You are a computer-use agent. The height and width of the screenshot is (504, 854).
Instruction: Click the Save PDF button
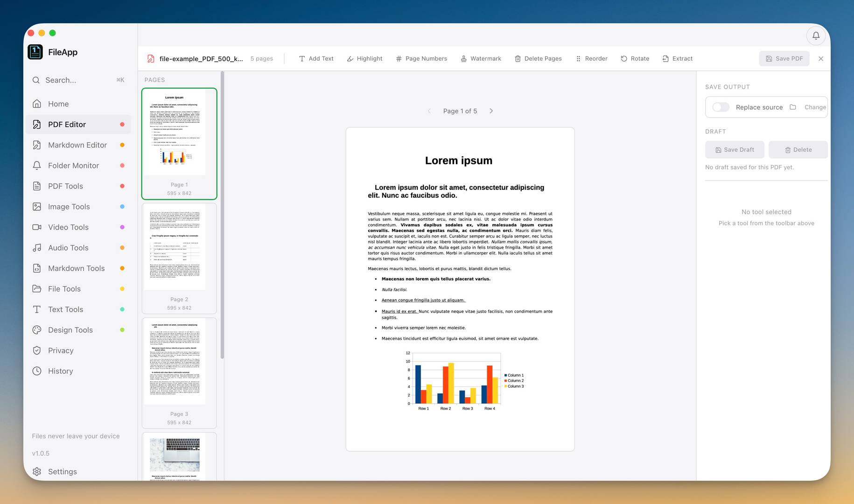tap(784, 59)
